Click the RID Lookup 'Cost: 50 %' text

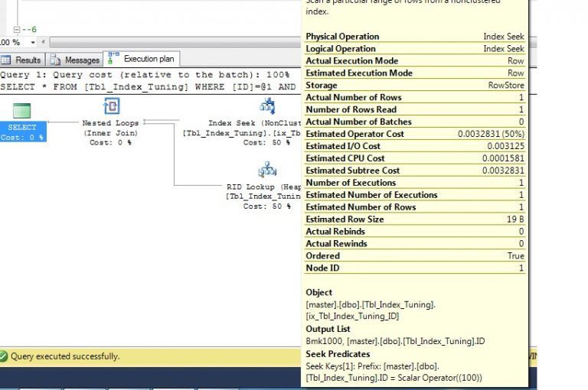tap(266, 206)
